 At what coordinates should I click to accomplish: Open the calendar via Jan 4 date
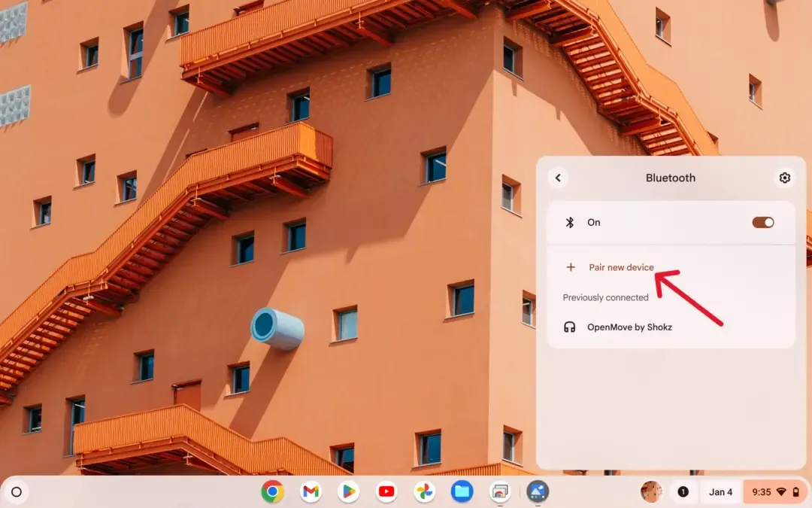point(720,492)
